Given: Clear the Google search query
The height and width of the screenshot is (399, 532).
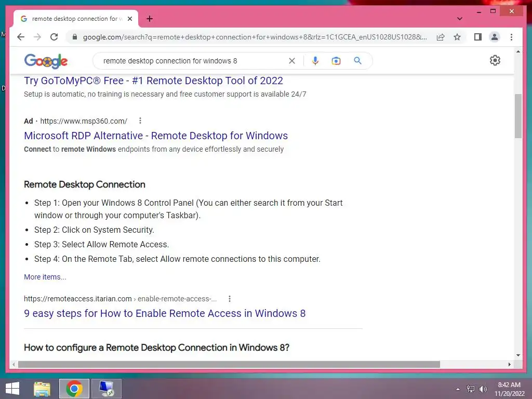Looking at the screenshot, I should click(x=292, y=61).
